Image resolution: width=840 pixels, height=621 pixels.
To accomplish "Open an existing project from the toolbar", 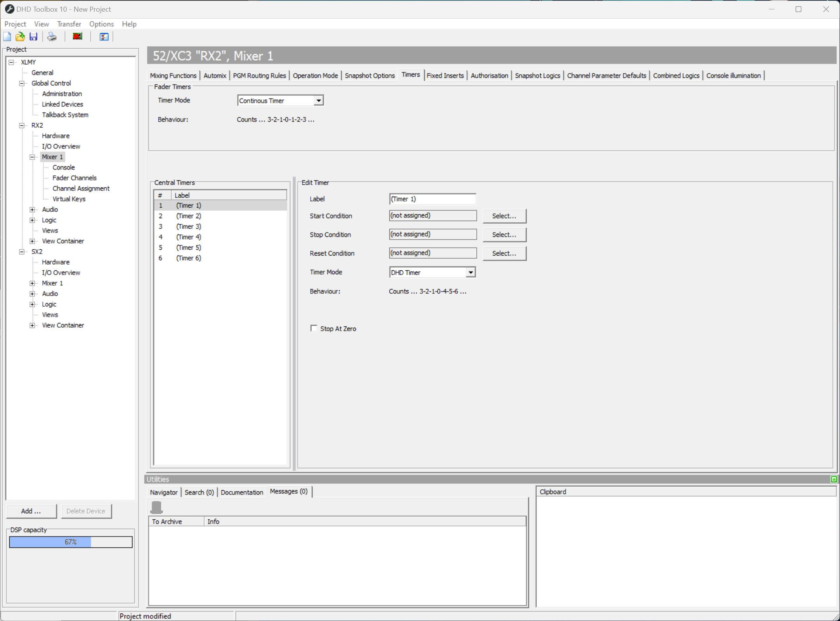I will point(20,36).
